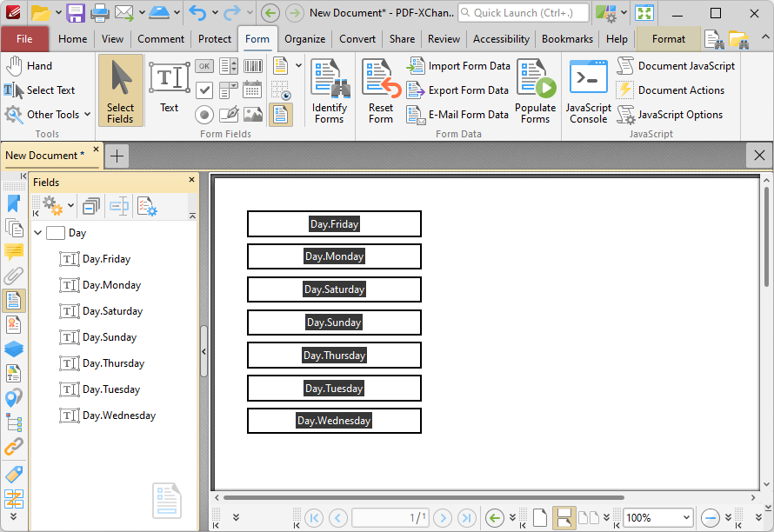
Task: Click collapse all icon in Fields pane
Action: point(91,206)
